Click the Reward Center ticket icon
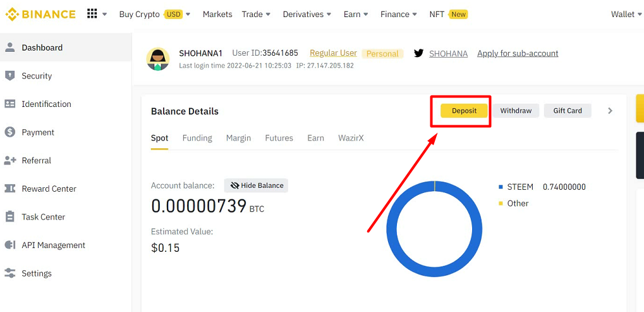Screen dimensions: 644x312 click(x=10, y=189)
